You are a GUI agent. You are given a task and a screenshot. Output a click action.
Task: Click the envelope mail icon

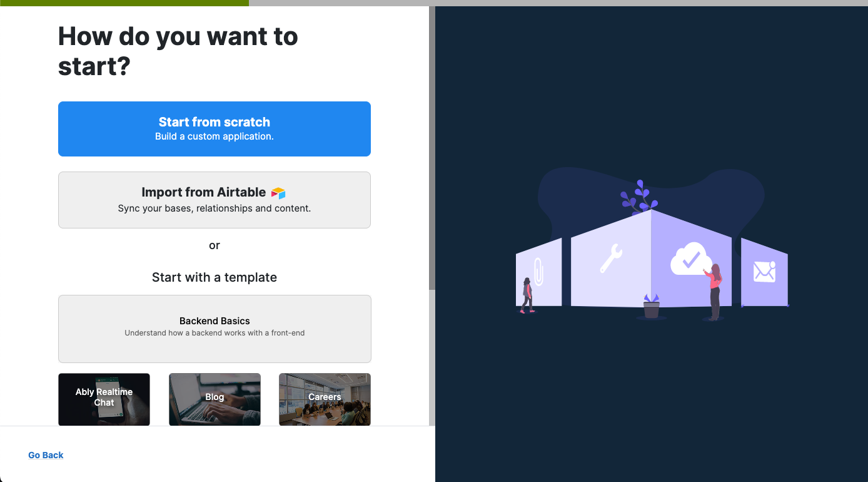[764, 272]
